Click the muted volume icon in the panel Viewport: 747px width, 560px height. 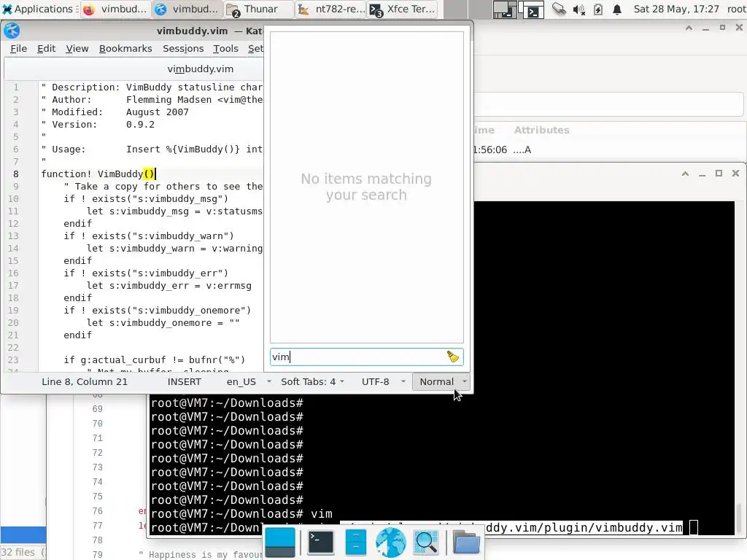click(x=578, y=9)
